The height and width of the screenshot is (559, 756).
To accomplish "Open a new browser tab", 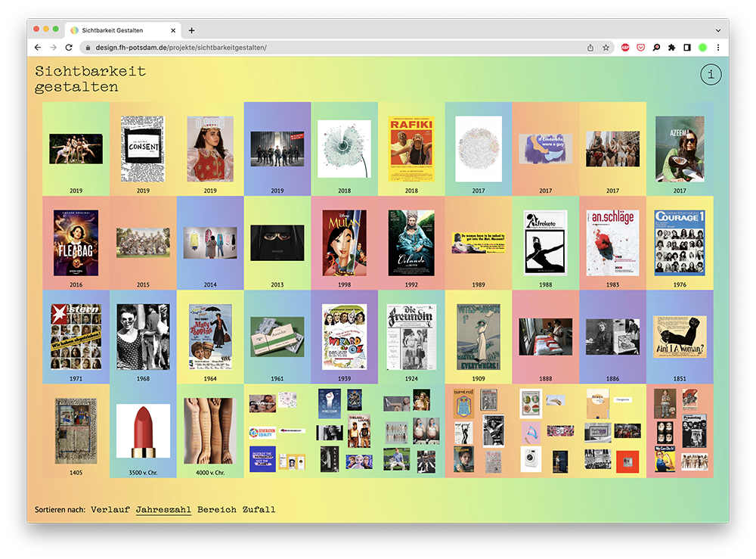I will (x=191, y=30).
